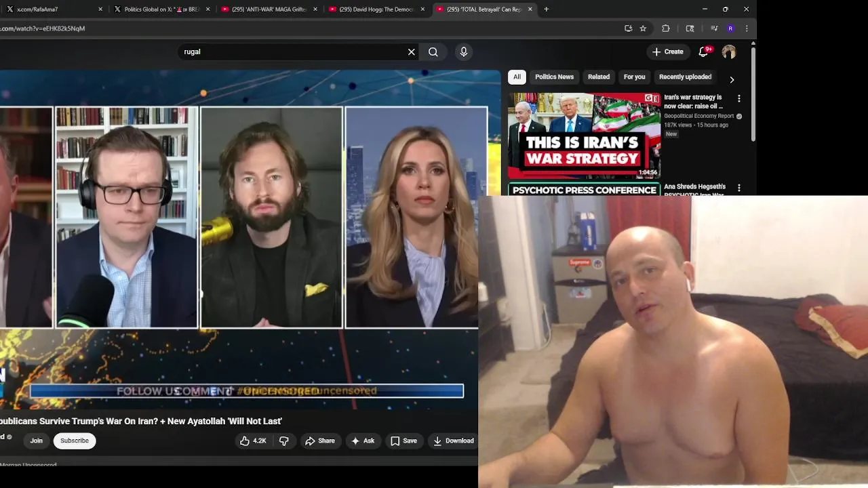Bookmark this page with star icon

643,28
